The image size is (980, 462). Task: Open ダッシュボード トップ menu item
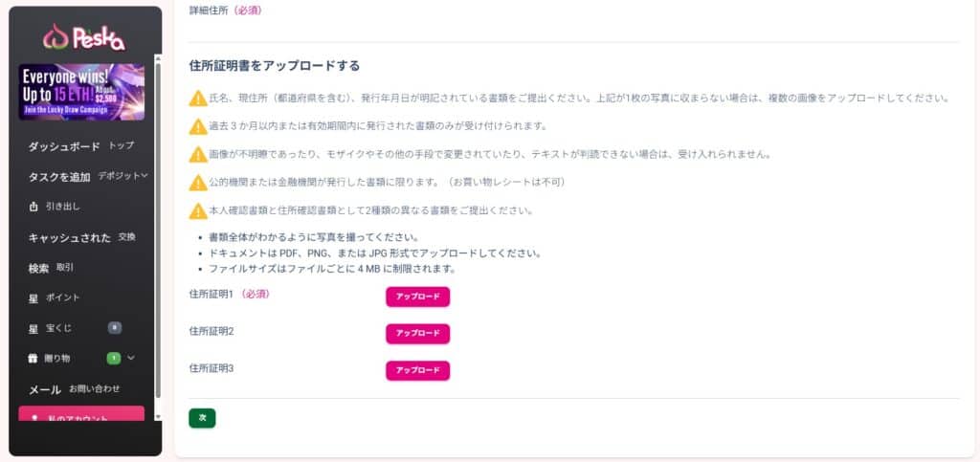point(81,146)
